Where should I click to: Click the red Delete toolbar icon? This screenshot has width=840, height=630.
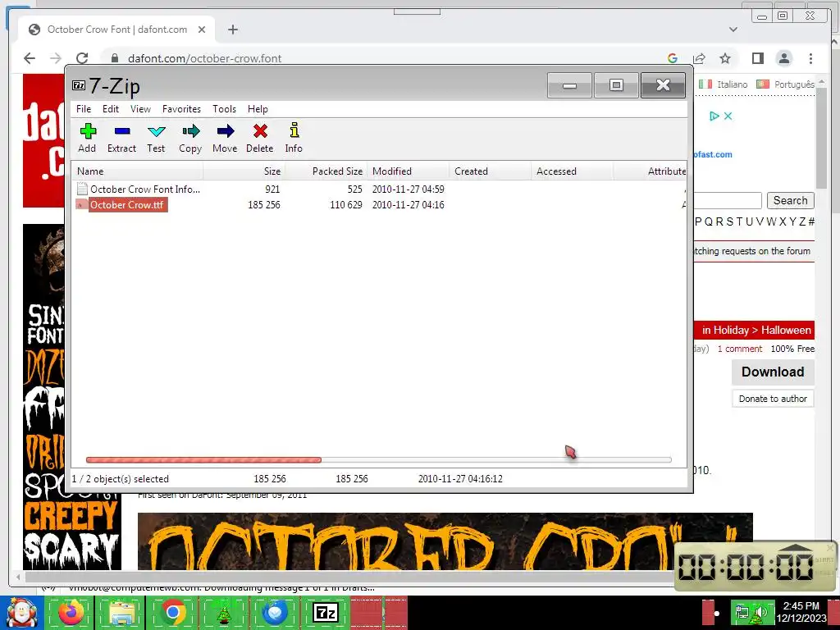click(260, 138)
